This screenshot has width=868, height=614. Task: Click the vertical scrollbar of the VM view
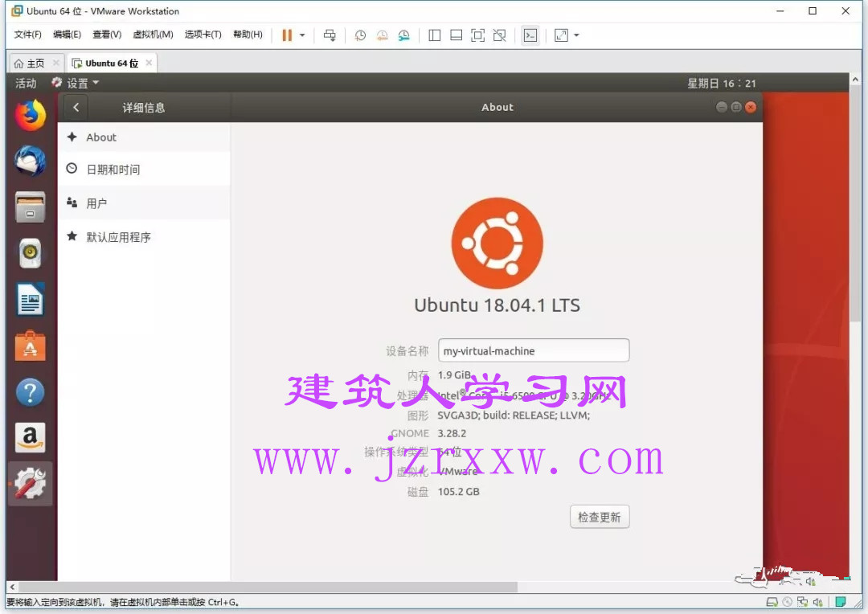pyautogui.click(x=856, y=202)
